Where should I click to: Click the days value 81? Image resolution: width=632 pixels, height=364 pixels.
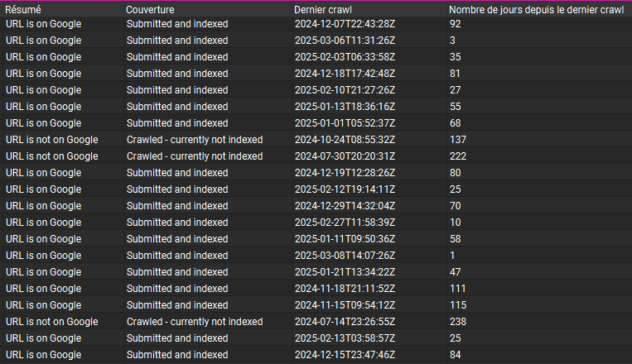point(455,74)
